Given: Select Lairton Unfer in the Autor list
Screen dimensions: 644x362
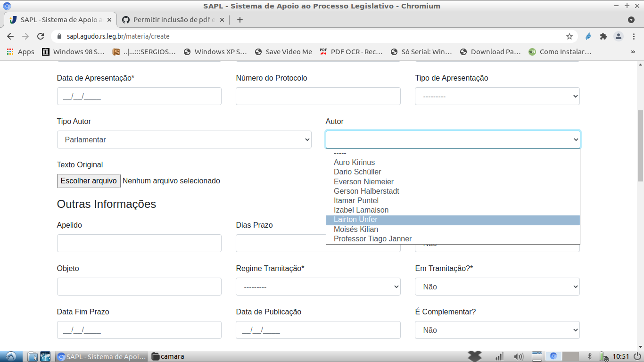Looking at the screenshot, I should pyautogui.click(x=453, y=220).
